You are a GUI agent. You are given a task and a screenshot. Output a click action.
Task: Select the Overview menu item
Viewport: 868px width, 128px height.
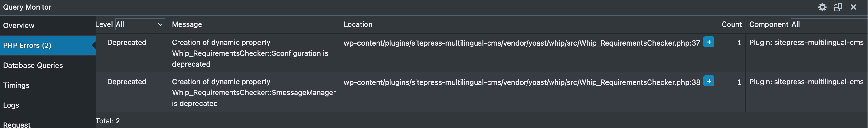(x=19, y=26)
